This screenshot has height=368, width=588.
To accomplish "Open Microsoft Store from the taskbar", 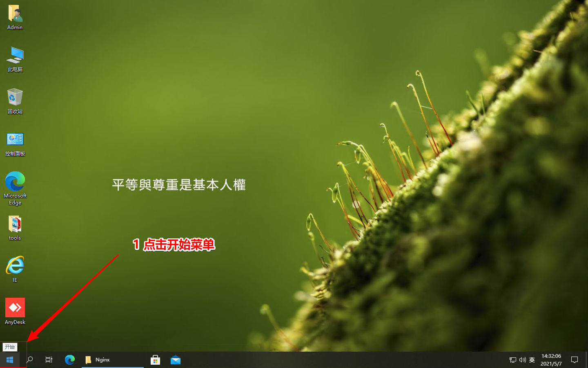I will click(155, 360).
